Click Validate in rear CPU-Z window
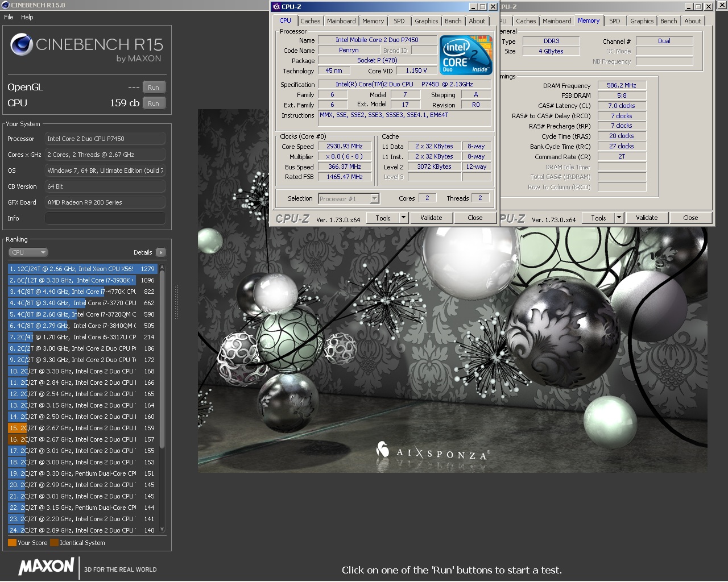 647,218
